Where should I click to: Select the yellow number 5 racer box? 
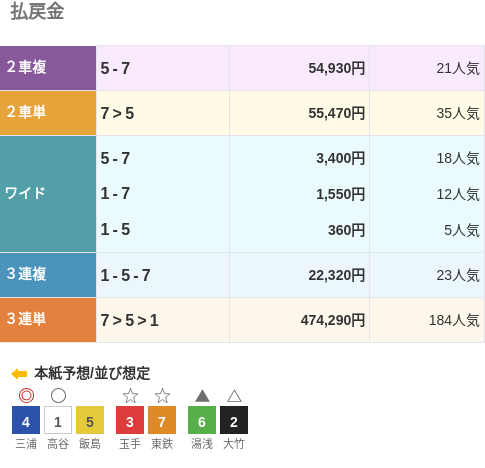pyautogui.click(x=90, y=420)
